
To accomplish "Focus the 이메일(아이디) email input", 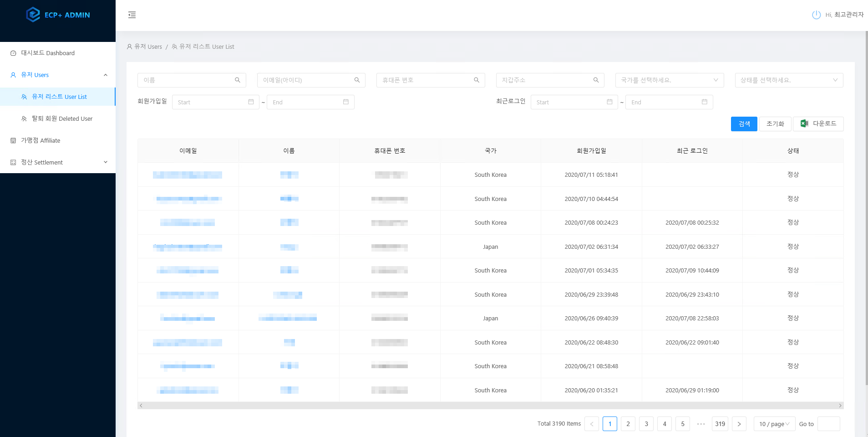I will click(x=311, y=80).
